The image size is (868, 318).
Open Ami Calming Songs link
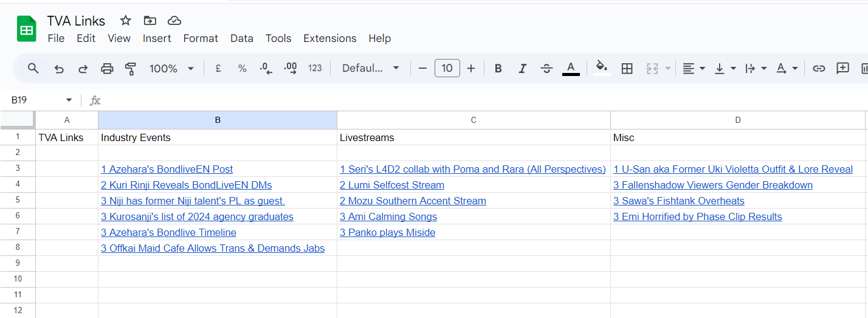point(388,216)
